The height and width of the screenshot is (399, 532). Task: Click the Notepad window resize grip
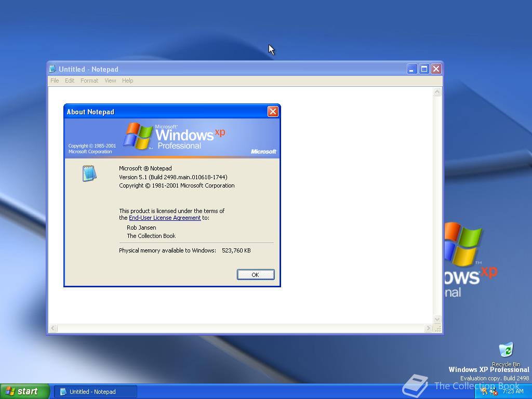pos(438,329)
